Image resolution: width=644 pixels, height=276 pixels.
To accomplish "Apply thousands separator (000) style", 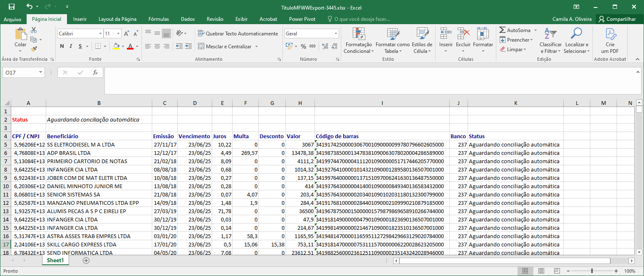I will pos(312,46).
